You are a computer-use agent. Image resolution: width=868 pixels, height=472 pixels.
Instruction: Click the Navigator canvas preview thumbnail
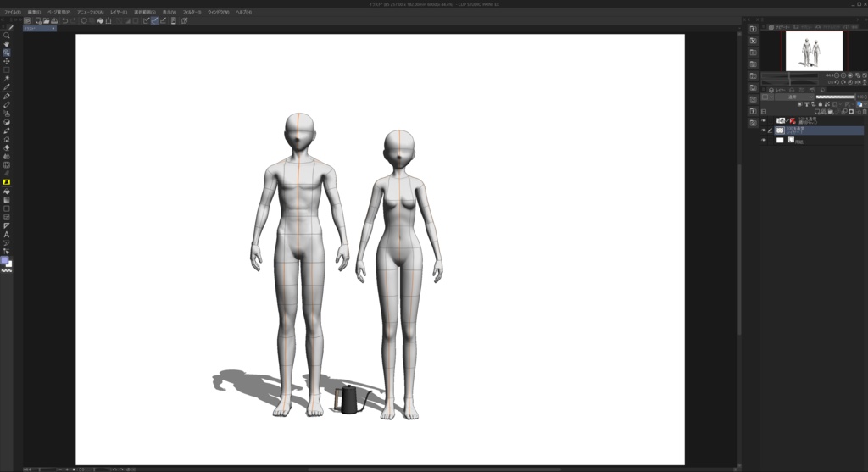pos(815,51)
